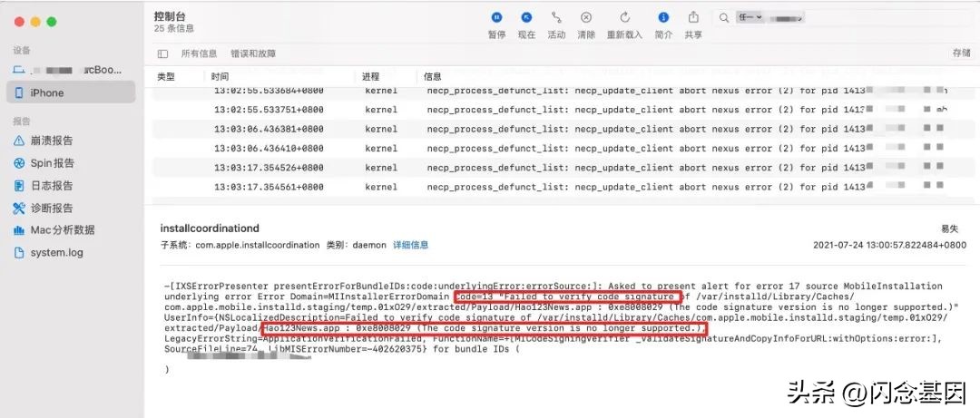Click the search magnifier icon

coord(724,18)
